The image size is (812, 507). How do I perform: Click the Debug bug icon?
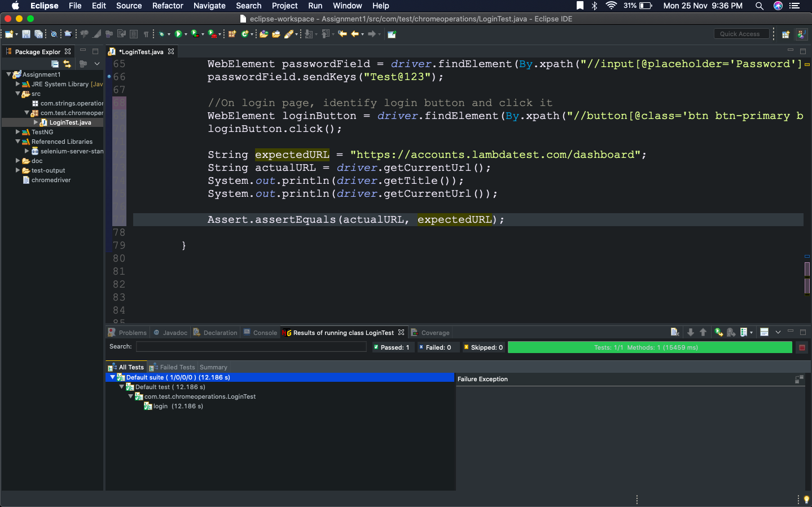pyautogui.click(x=162, y=34)
